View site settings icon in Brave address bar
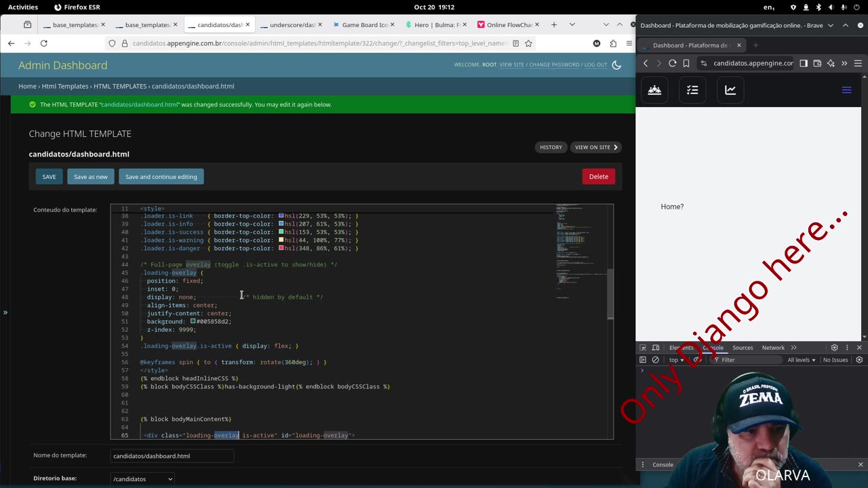This screenshot has width=868, height=488. click(x=704, y=63)
